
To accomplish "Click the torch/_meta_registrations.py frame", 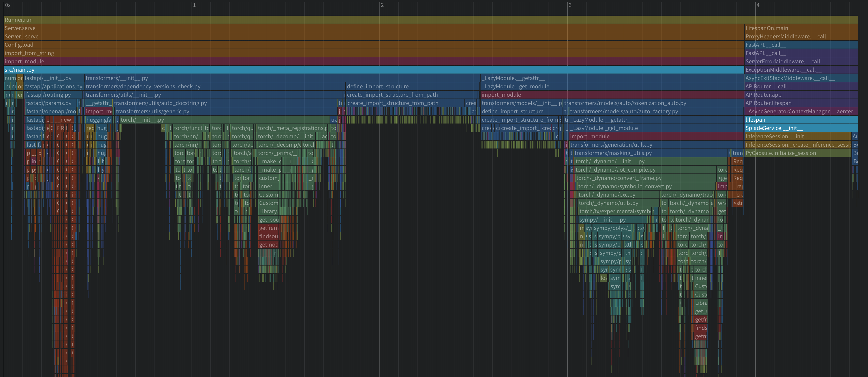I will click(293, 128).
